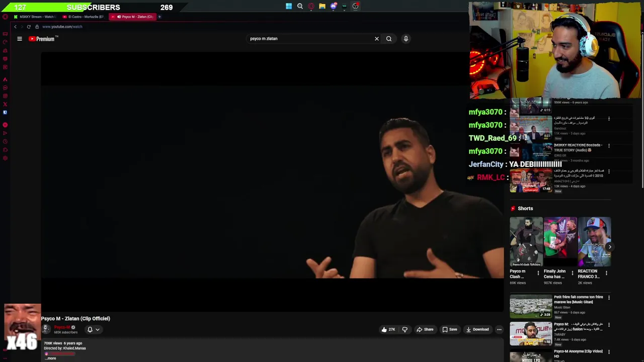Open the Opera GX taskbar icon
This screenshot has height=362, width=644.
pyautogui.click(x=311, y=7)
